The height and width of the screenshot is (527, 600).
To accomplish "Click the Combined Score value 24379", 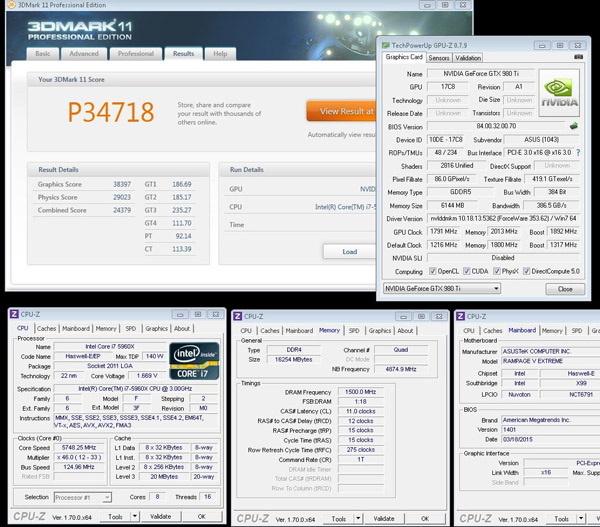I will tap(122, 210).
